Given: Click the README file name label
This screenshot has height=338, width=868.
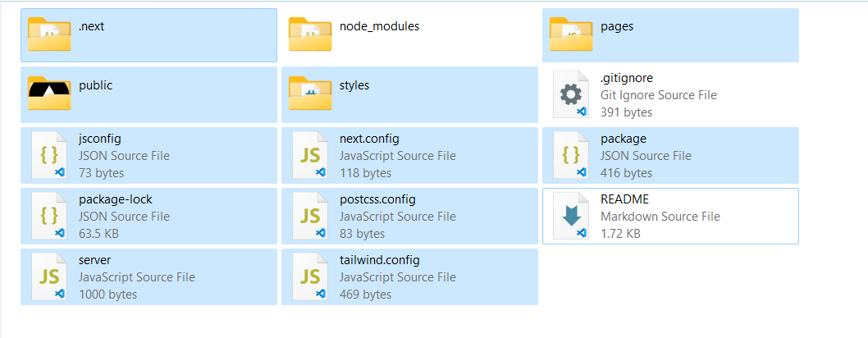Looking at the screenshot, I should pyautogui.click(x=625, y=199).
